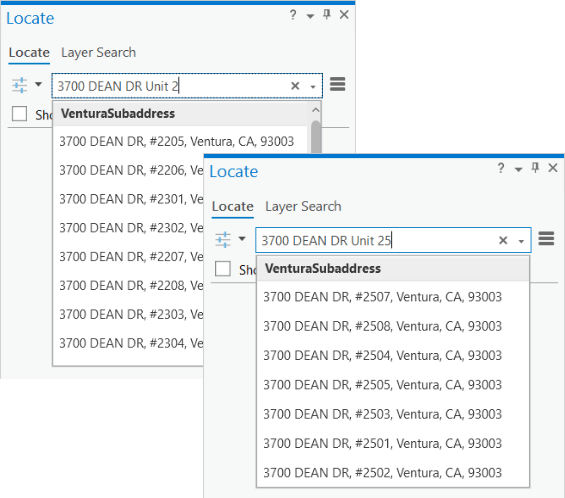Select suggestion 3700 DEAN DR, #2301
Viewport: 565px width, 498px height.
click(x=128, y=199)
